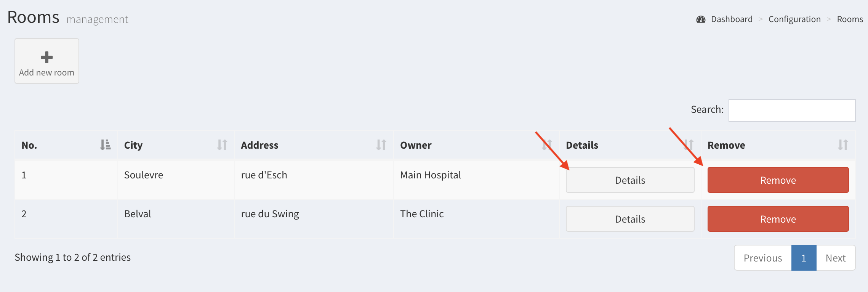View Details for the Belval room
Image resolution: width=868 pixels, height=292 pixels.
[x=630, y=219]
